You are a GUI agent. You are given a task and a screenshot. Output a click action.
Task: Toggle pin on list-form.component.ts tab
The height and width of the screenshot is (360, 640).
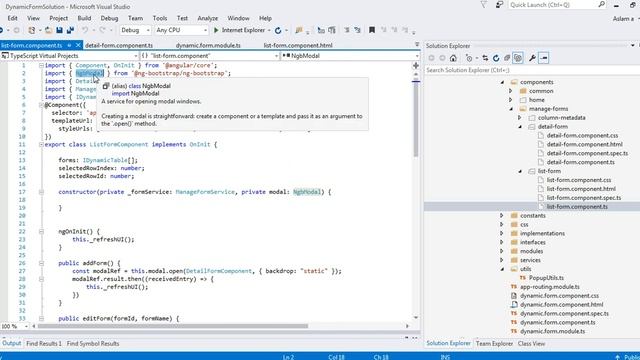(x=69, y=45)
